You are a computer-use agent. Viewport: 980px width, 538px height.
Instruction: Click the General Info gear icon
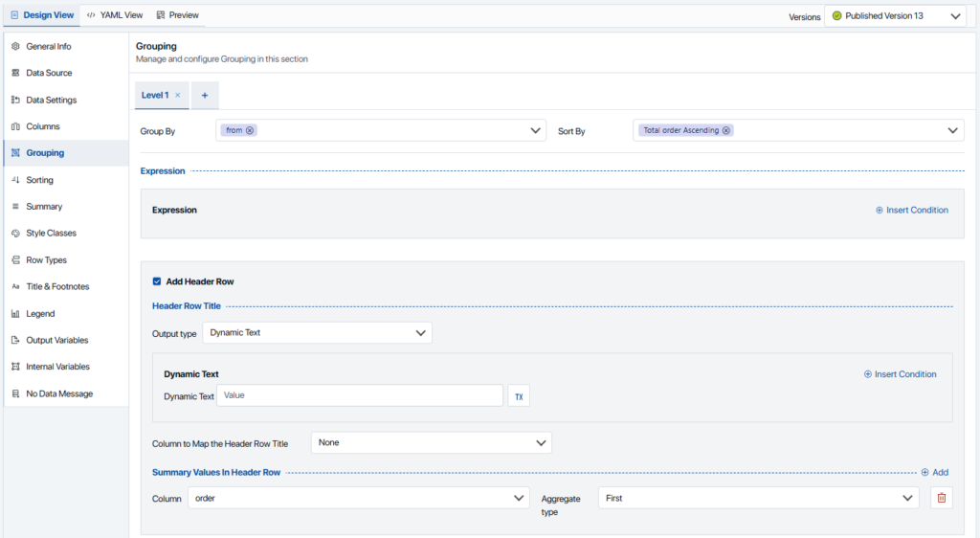click(15, 46)
